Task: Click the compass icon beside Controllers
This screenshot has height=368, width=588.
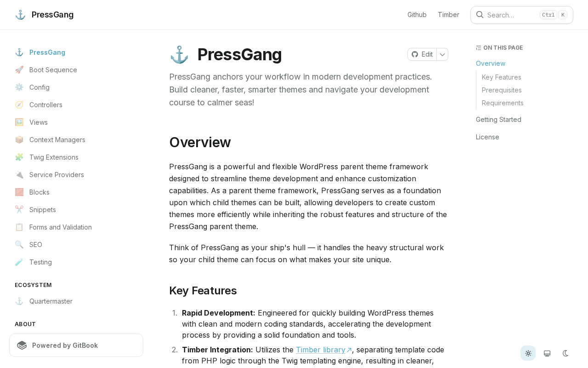Action: (19, 105)
